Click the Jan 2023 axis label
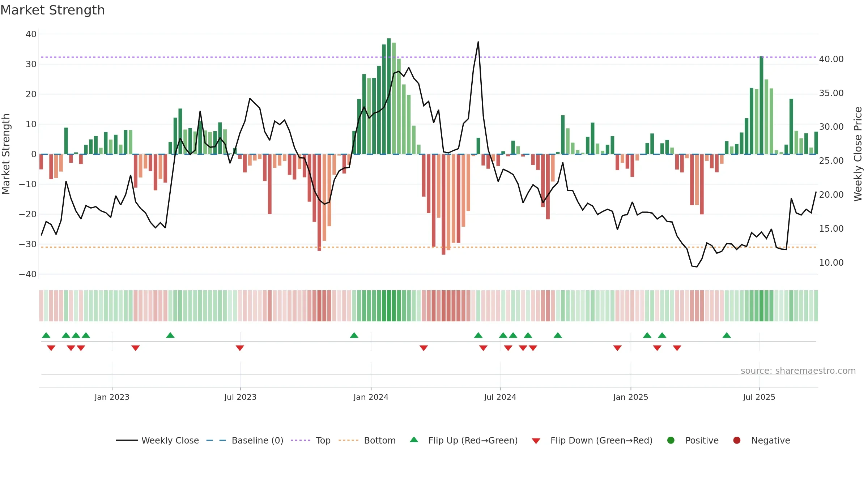868x488 pixels. coord(112,397)
